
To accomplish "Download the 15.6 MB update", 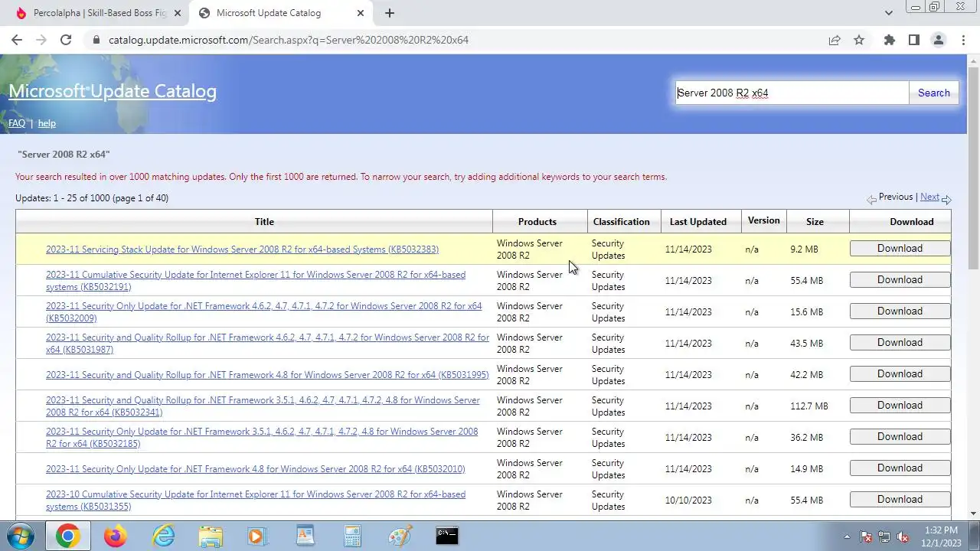I will tap(900, 311).
